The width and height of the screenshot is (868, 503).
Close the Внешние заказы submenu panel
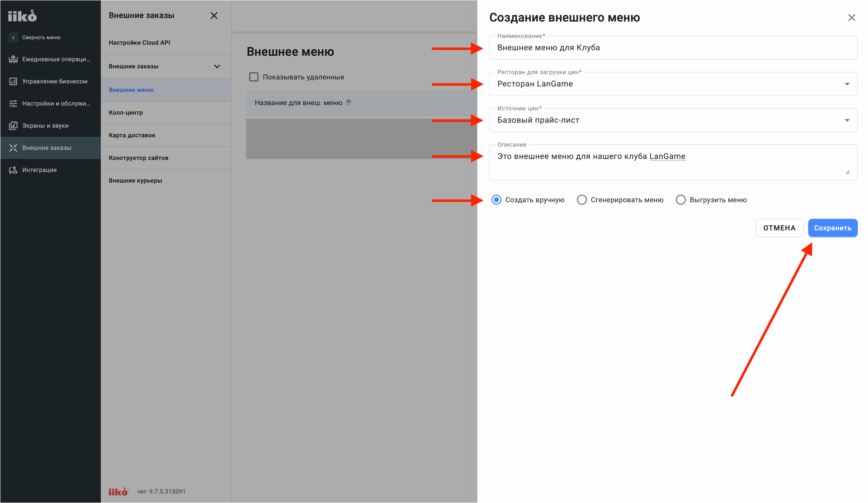pyautogui.click(x=214, y=15)
